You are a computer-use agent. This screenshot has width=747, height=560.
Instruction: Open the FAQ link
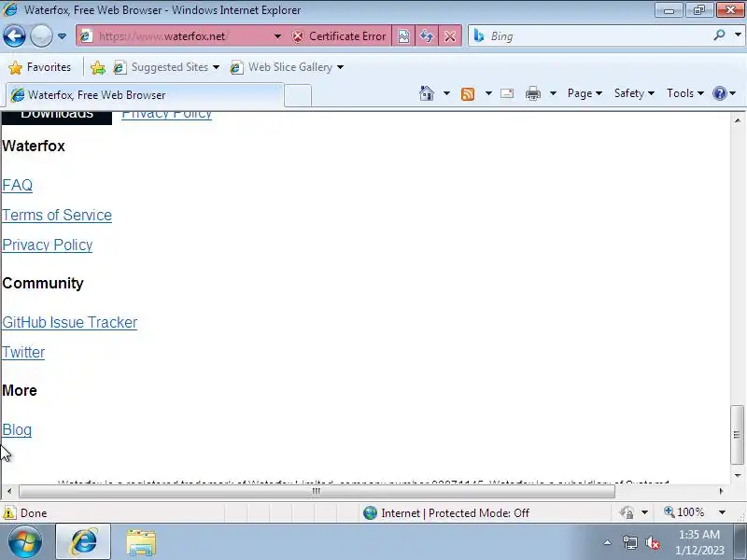(x=17, y=185)
